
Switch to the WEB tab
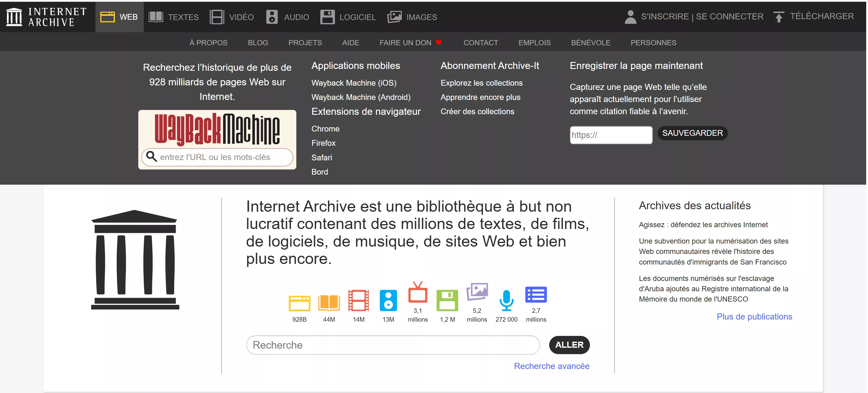pyautogui.click(x=120, y=16)
